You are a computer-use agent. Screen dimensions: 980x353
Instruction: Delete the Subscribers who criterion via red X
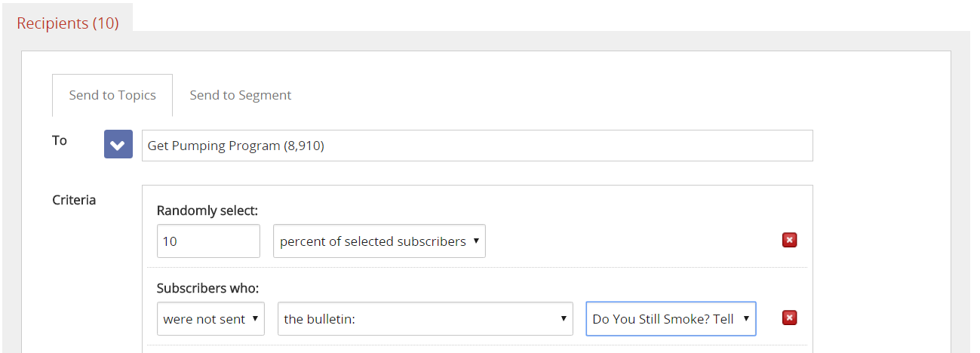pos(789,318)
